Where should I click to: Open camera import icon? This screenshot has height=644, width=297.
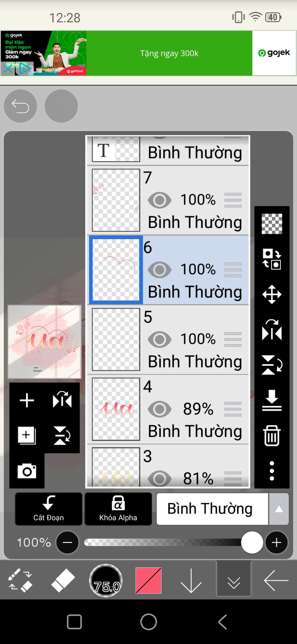pyautogui.click(x=27, y=471)
